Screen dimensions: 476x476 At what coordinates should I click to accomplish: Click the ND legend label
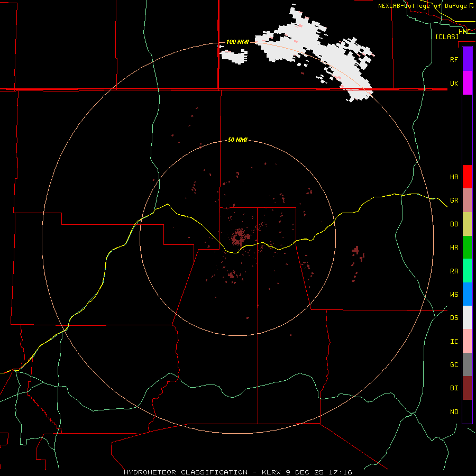click(x=454, y=412)
